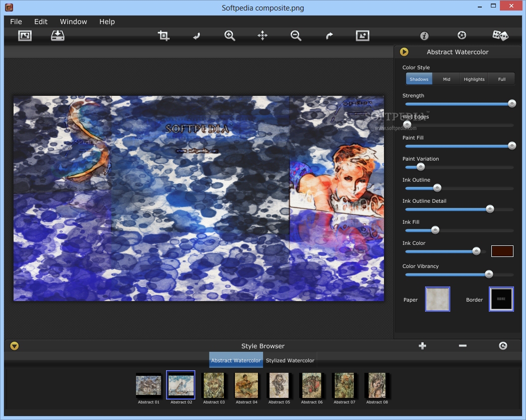Screen dimensions: 526x420
Task: Click the Strength slider handle
Action: tap(511, 104)
